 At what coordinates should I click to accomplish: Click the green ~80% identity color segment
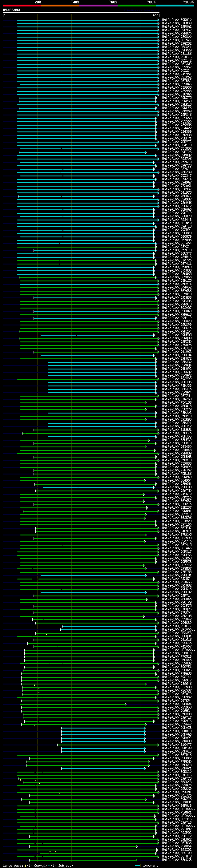[136, 6]
